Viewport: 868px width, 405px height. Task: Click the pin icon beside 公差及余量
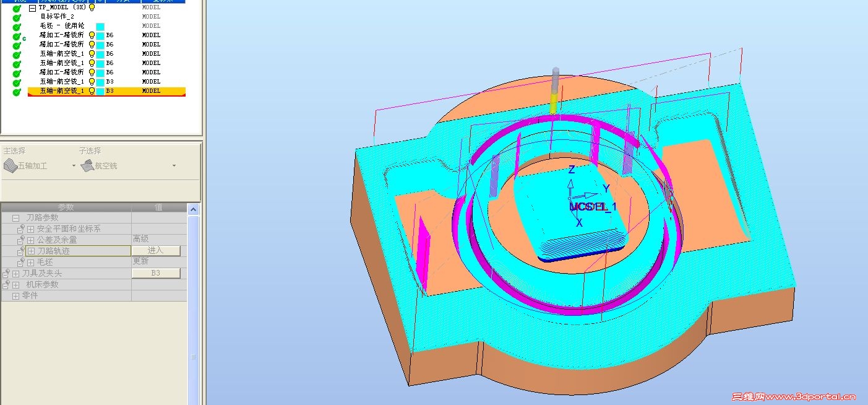(x=22, y=240)
